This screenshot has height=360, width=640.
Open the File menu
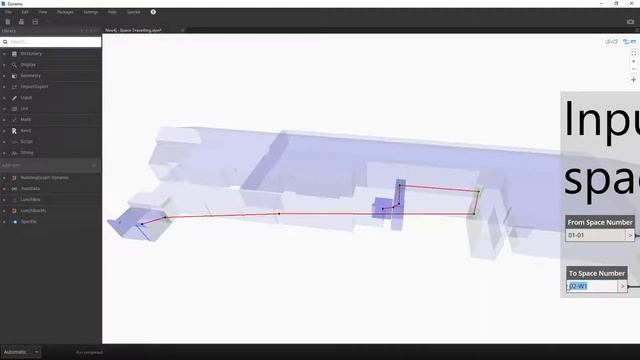coord(8,12)
